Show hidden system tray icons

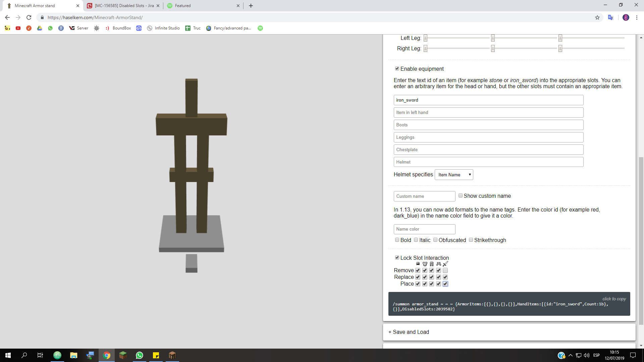(x=571, y=355)
